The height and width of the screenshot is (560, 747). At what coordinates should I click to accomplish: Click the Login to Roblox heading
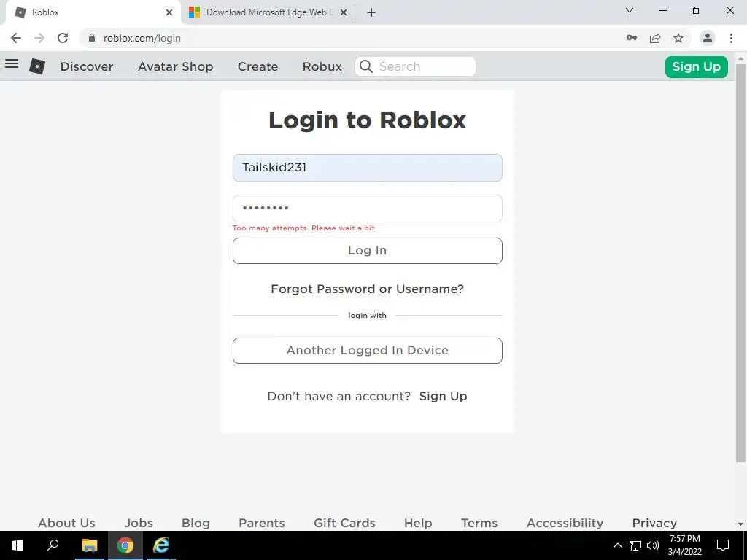[x=368, y=120]
